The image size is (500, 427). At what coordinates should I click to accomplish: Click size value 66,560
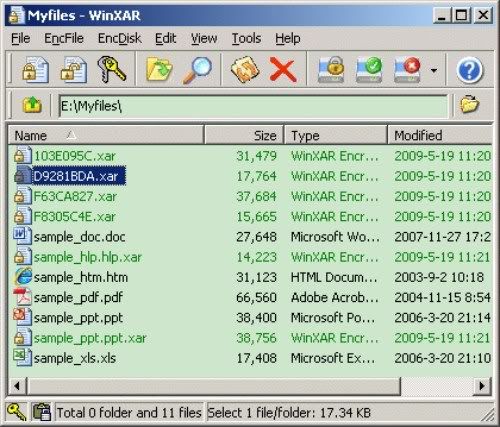[x=256, y=298]
